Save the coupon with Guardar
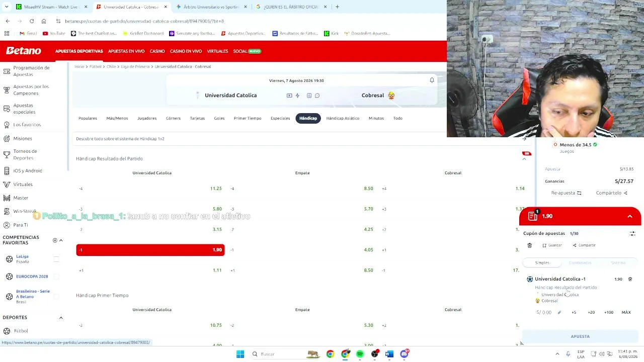The image size is (644, 362). click(x=552, y=245)
